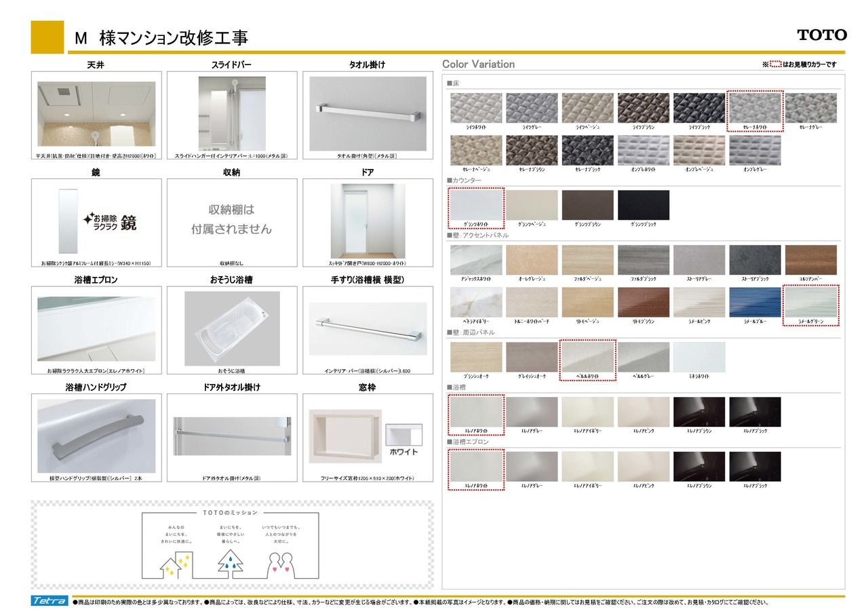This screenshot has width=868, height=614.
Task: Select the ライクグレー floor swatch
Action: (x=532, y=108)
